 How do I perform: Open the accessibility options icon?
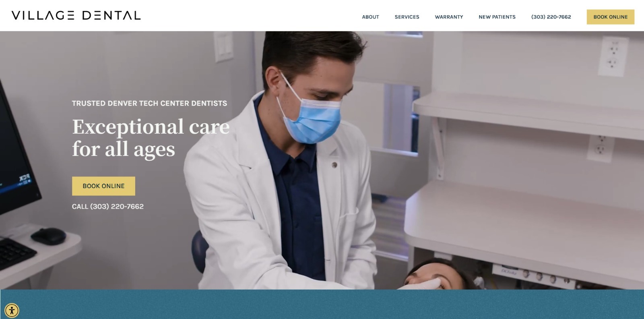tap(12, 311)
